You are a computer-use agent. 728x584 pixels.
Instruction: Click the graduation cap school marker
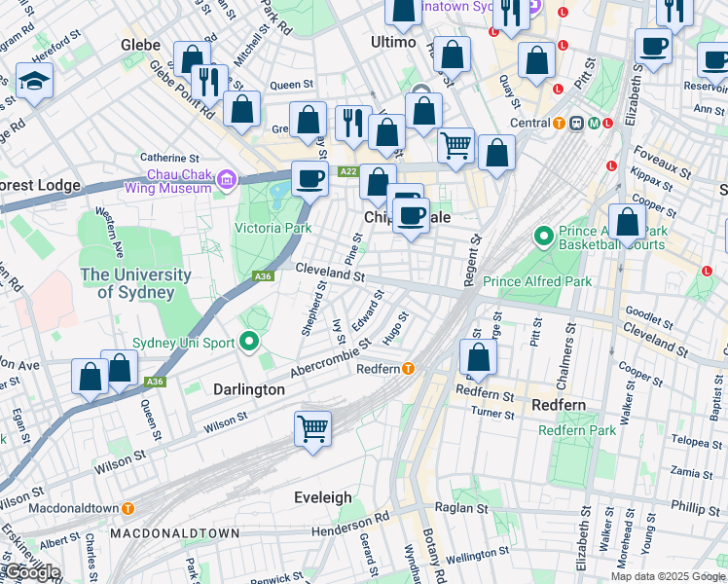[x=35, y=83]
